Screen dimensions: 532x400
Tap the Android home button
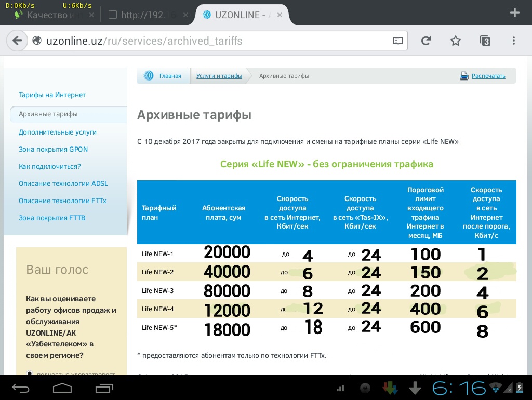click(x=62, y=388)
